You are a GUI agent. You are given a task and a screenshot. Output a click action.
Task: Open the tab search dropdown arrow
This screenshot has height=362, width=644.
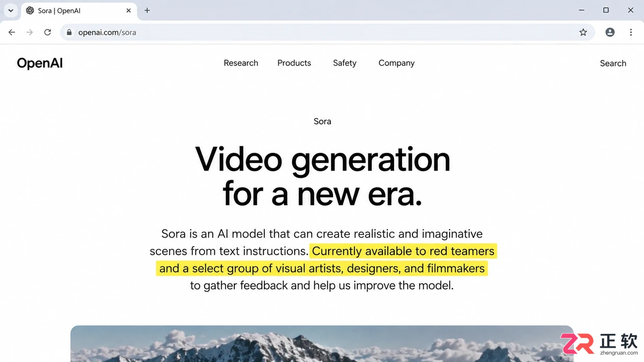coord(11,10)
